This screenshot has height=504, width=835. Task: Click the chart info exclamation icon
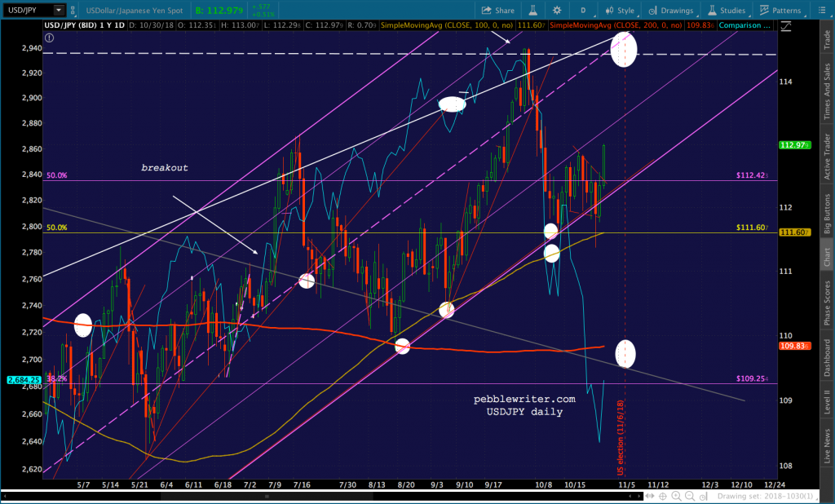pos(49,38)
